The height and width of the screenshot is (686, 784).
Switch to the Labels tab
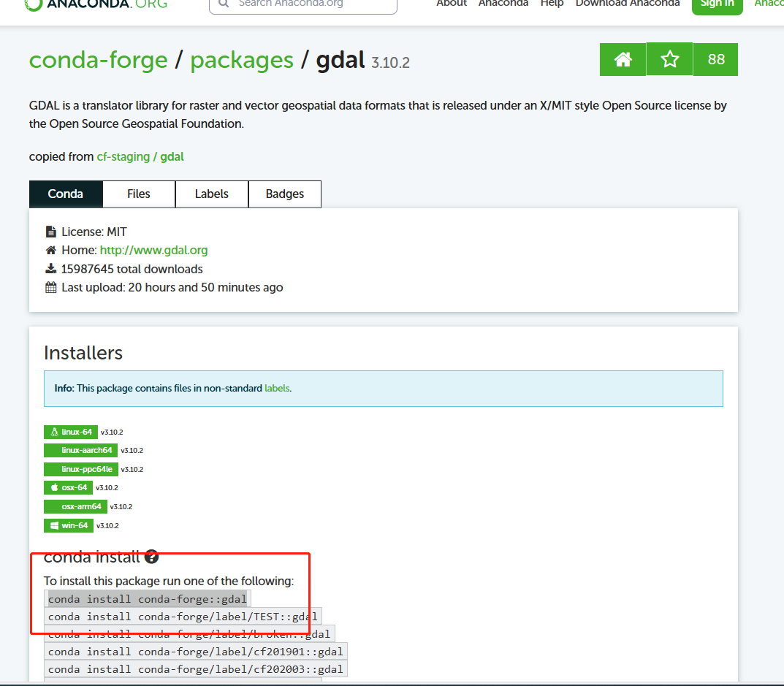(211, 194)
